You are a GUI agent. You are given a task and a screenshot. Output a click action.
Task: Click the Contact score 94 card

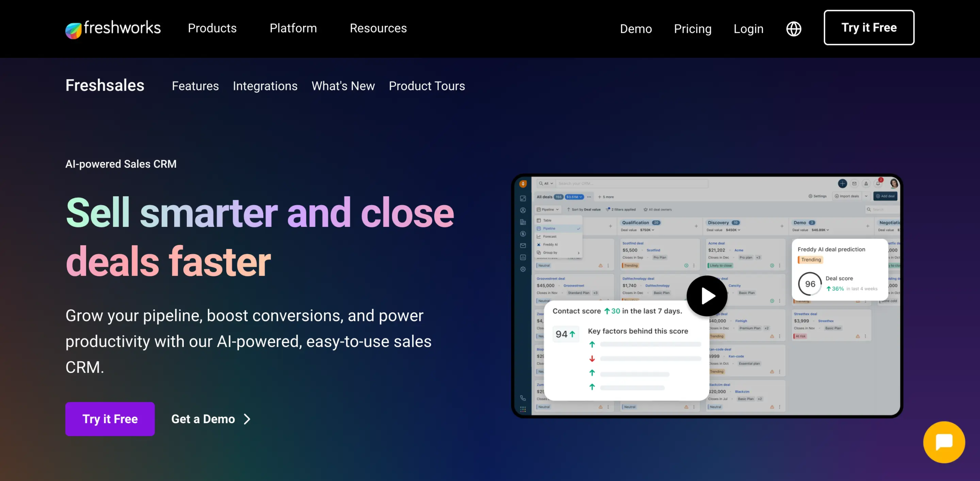click(x=627, y=351)
